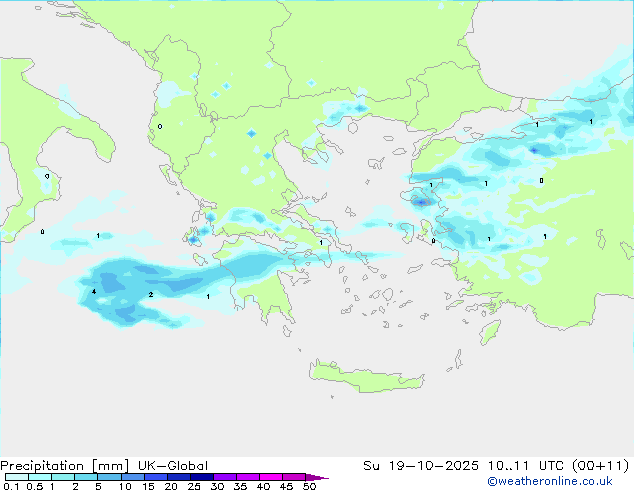Screen dimensions: 634x490
Task: Click the '(00+11)' forecast offset text
Action: coord(600,466)
